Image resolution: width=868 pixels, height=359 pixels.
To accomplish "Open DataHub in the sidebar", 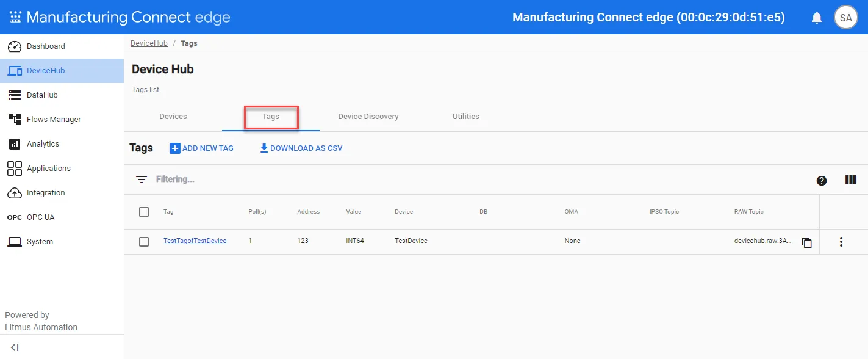I will 62,95.
